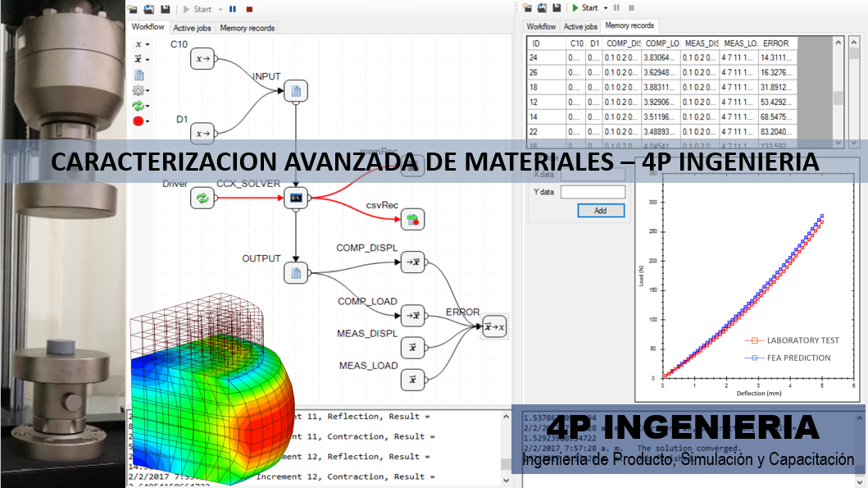Select the csvRec recorder node
This screenshot has height=488, width=868.
pos(412,219)
